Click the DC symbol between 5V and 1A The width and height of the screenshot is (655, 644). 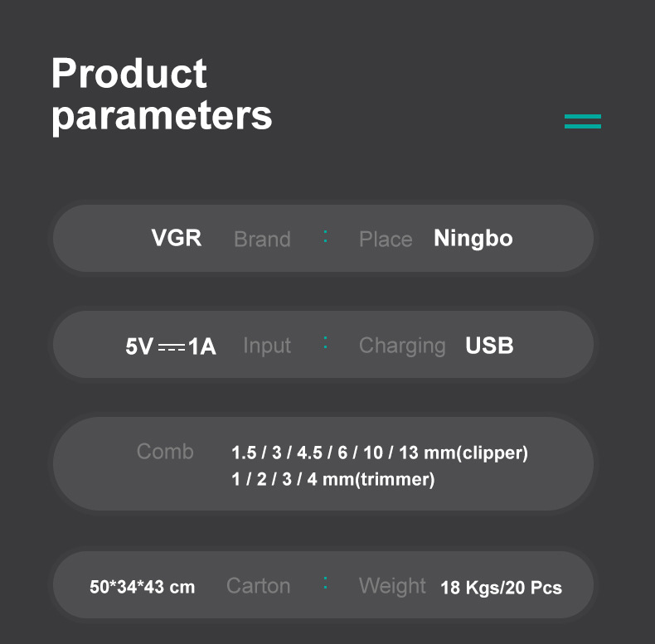coord(171,346)
